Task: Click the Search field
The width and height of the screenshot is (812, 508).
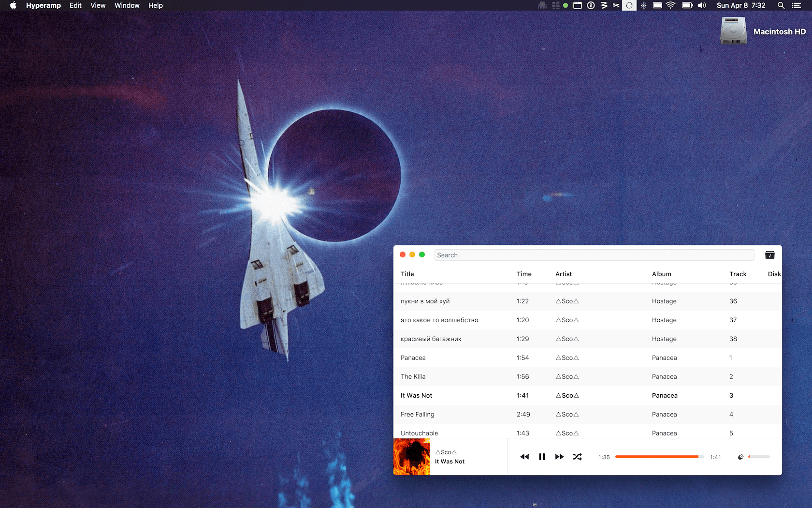Action: pos(594,255)
